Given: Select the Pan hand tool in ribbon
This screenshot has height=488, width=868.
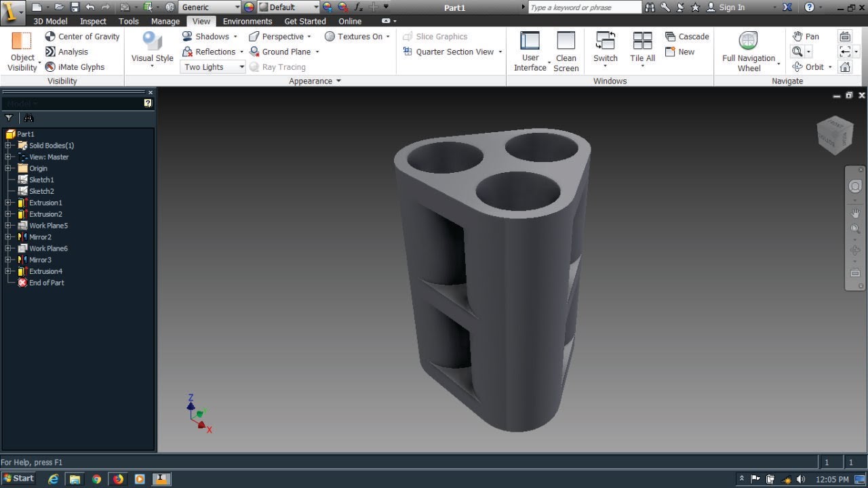Looking at the screenshot, I should 797,36.
